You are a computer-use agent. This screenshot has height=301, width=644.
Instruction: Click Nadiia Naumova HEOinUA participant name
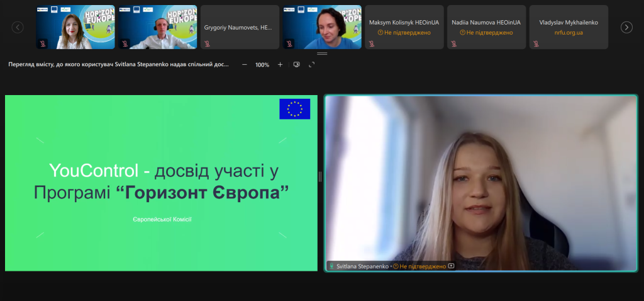click(x=486, y=23)
